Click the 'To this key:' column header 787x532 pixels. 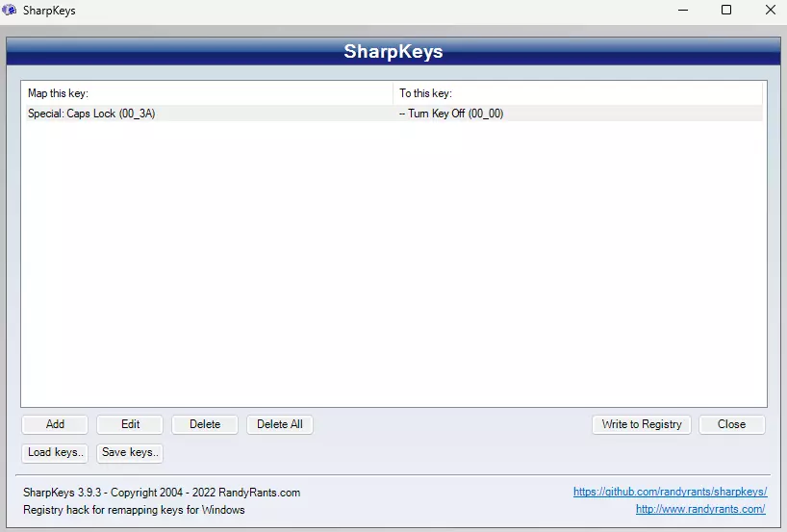[577, 93]
